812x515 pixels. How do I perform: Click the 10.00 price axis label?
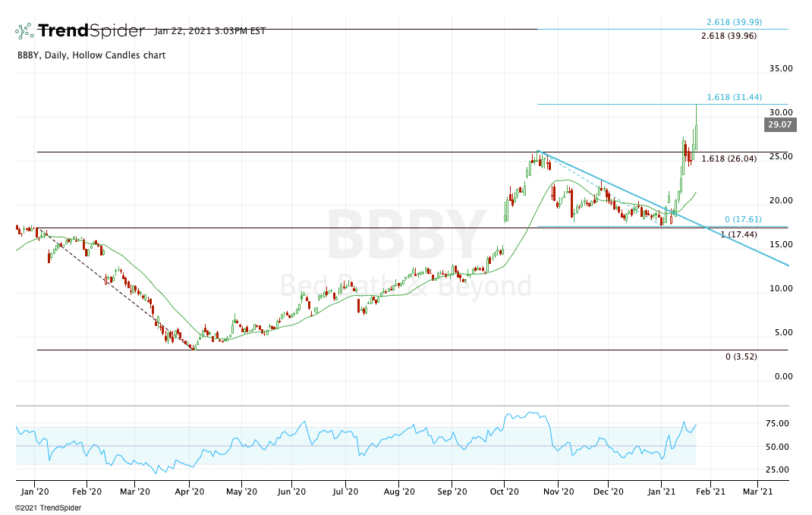click(780, 288)
